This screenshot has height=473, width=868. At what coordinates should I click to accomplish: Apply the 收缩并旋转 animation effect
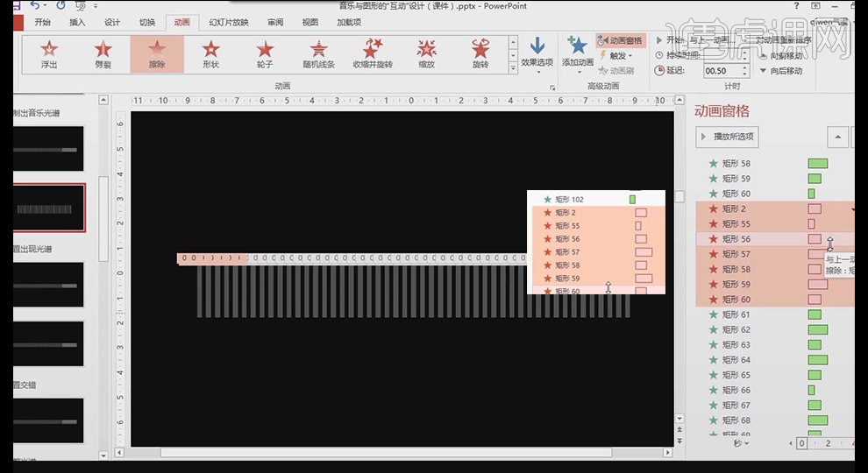click(x=373, y=54)
